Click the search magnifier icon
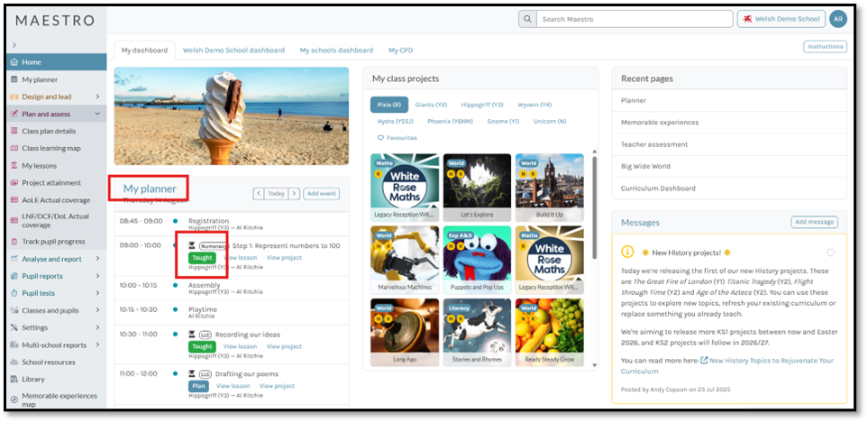Screen dimensions: 868x423 [527, 19]
